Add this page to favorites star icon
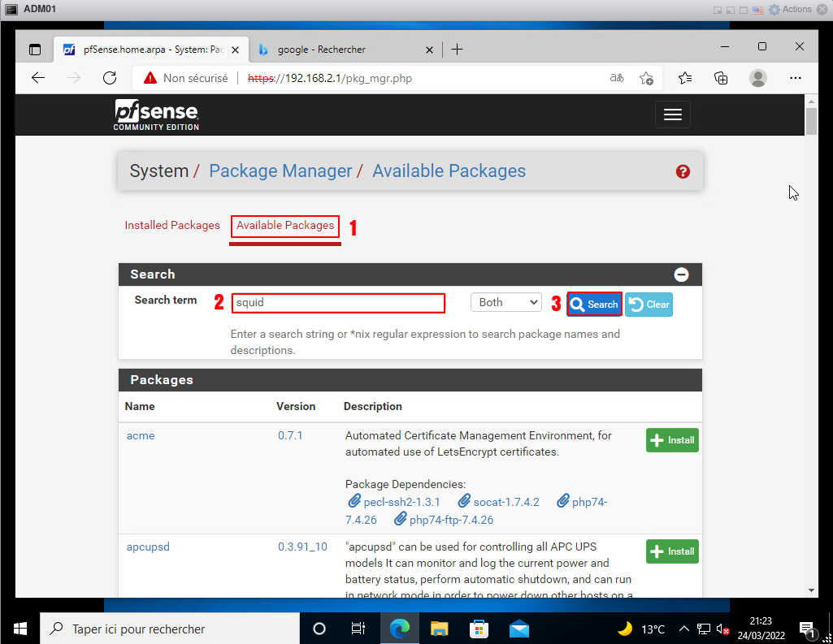 pyautogui.click(x=646, y=78)
